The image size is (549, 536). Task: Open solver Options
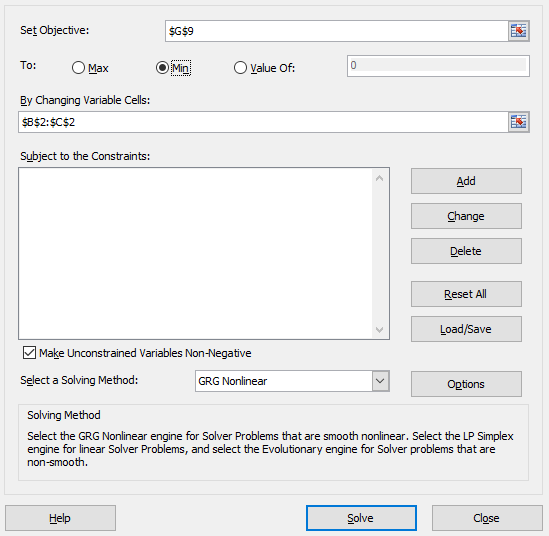click(466, 384)
